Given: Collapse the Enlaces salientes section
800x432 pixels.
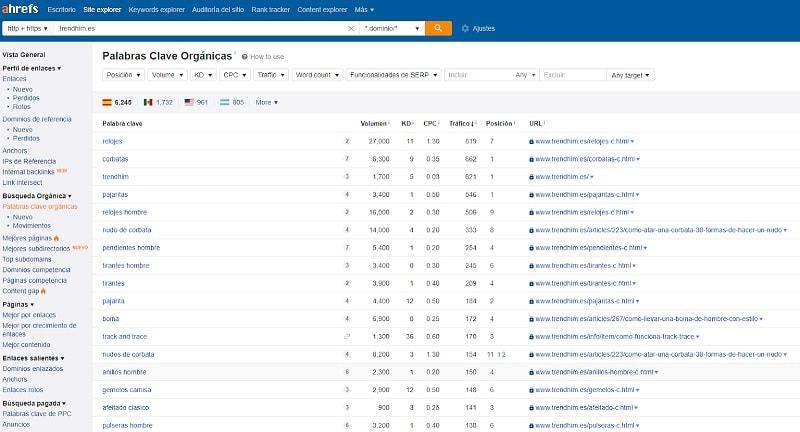Looking at the screenshot, I should coord(33,358).
